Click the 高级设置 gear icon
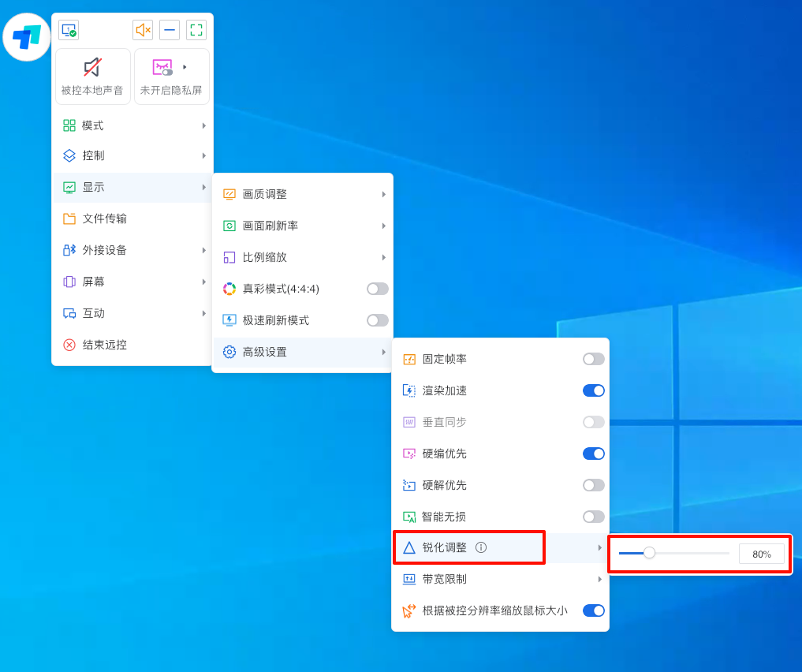Viewport: 802px width, 672px height. click(x=229, y=352)
